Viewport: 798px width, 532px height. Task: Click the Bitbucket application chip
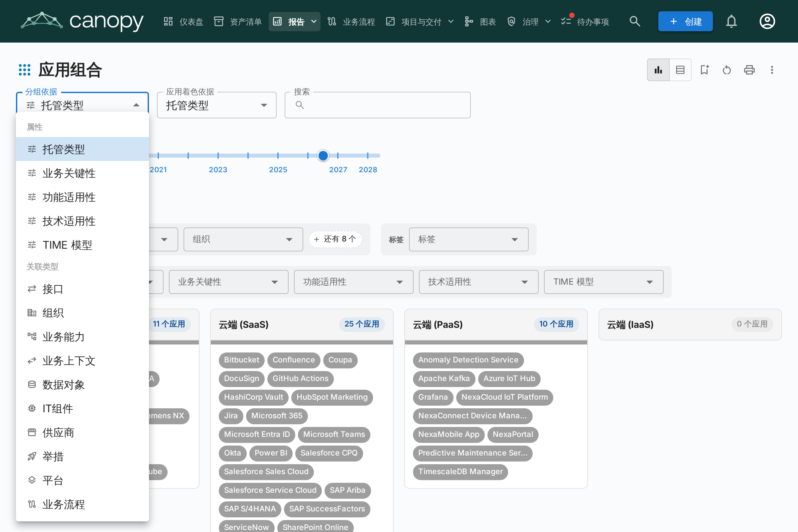pyautogui.click(x=241, y=360)
